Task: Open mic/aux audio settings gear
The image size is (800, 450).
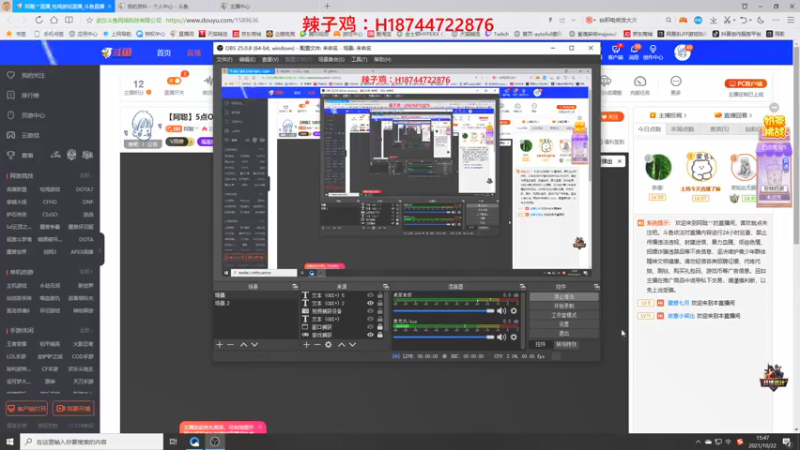Action: pos(514,337)
